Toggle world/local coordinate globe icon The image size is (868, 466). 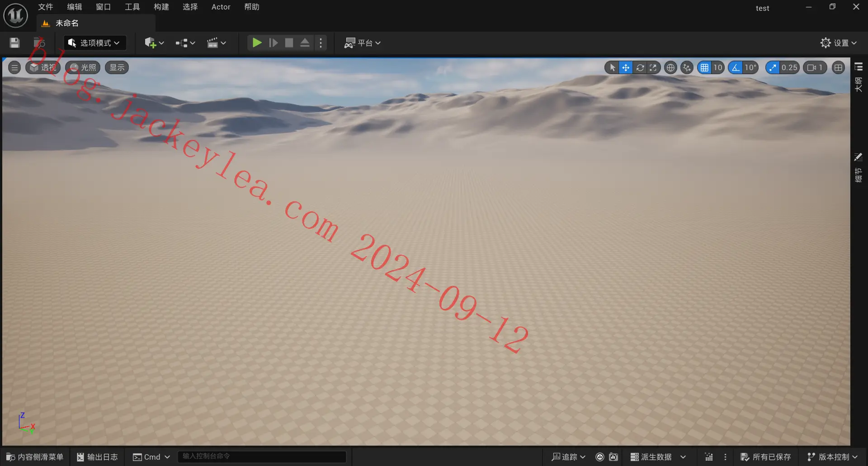click(670, 68)
